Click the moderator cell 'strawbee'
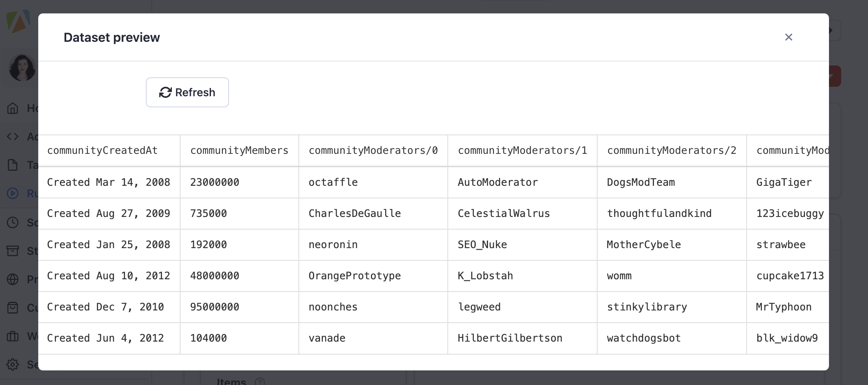 (x=788, y=245)
